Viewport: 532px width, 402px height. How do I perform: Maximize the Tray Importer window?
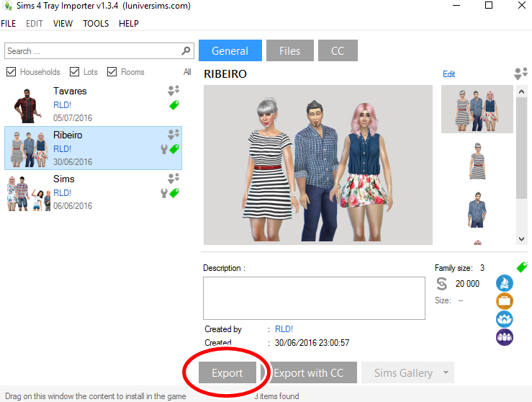tap(489, 5)
